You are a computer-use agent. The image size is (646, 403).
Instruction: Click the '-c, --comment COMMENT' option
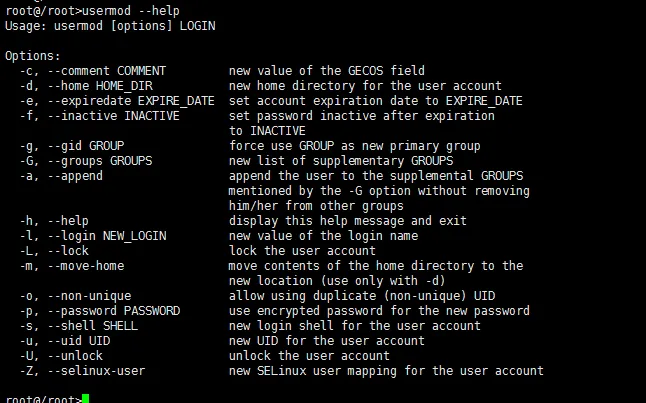(84, 70)
